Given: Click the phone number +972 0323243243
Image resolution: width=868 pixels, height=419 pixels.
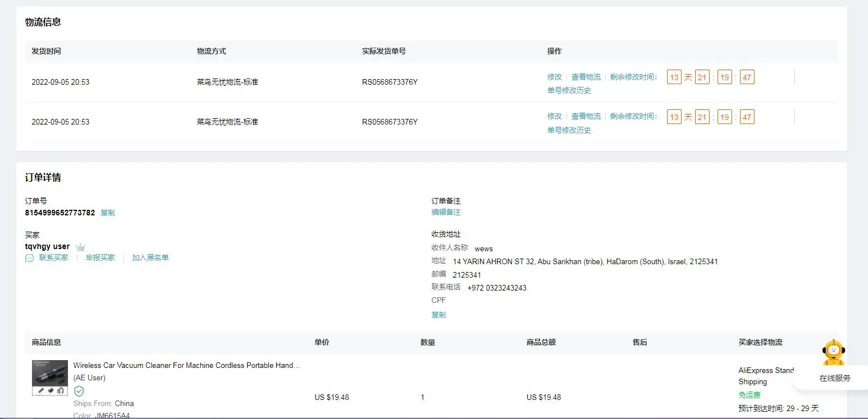Looking at the screenshot, I should (x=497, y=288).
